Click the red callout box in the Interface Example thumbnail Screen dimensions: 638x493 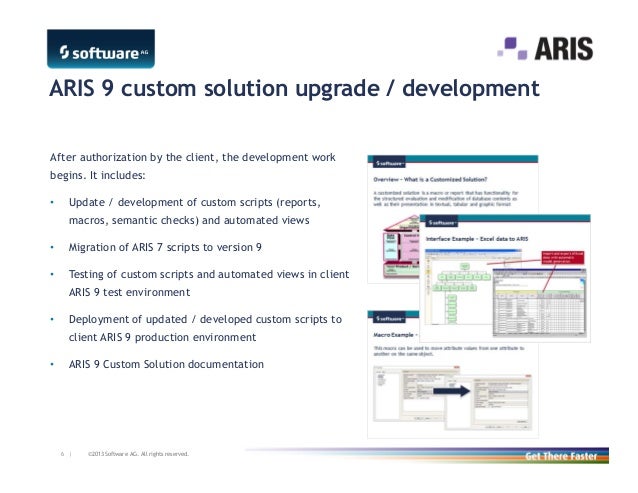[x=563, y=257]
